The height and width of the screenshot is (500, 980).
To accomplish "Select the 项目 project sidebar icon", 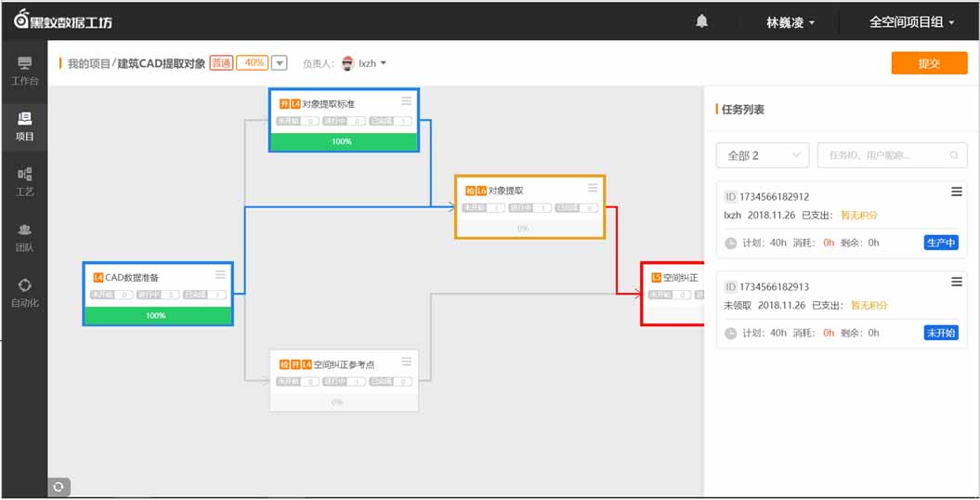I will [x=24, y=126].
